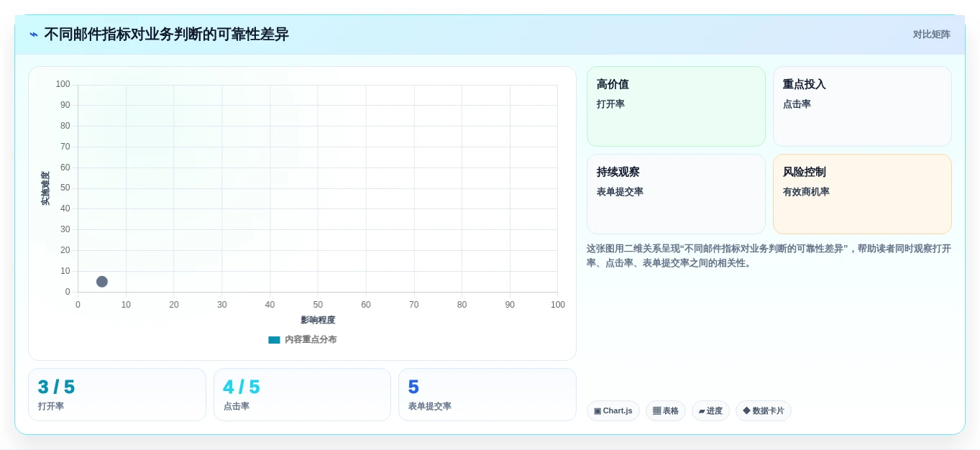The width and height of the screenshot is (980, 450).
Task: Click the 对比矩阵 label in header
Action: (931, 35)
